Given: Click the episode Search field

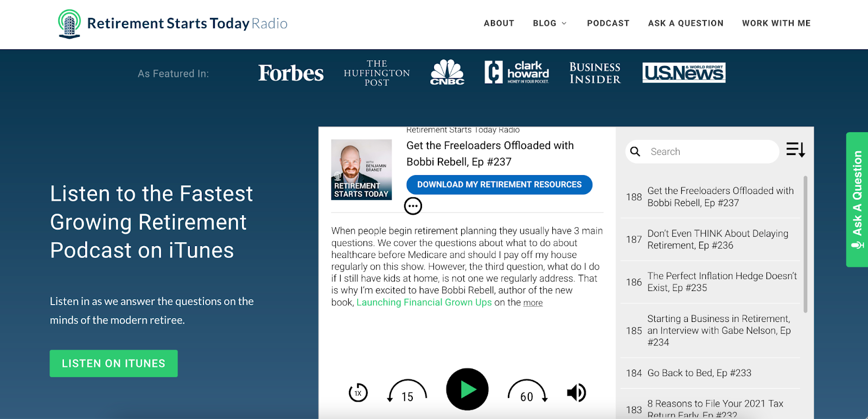Looking at the screenshot, I should point(702,152).
